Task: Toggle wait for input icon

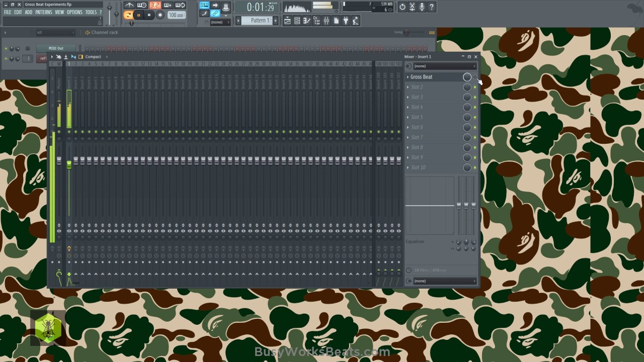Action: 142,5
